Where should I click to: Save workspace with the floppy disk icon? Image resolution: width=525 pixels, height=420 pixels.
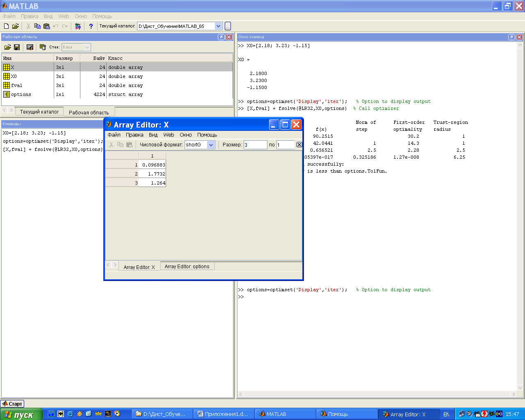pyautogui.click(x=17, y=47)
